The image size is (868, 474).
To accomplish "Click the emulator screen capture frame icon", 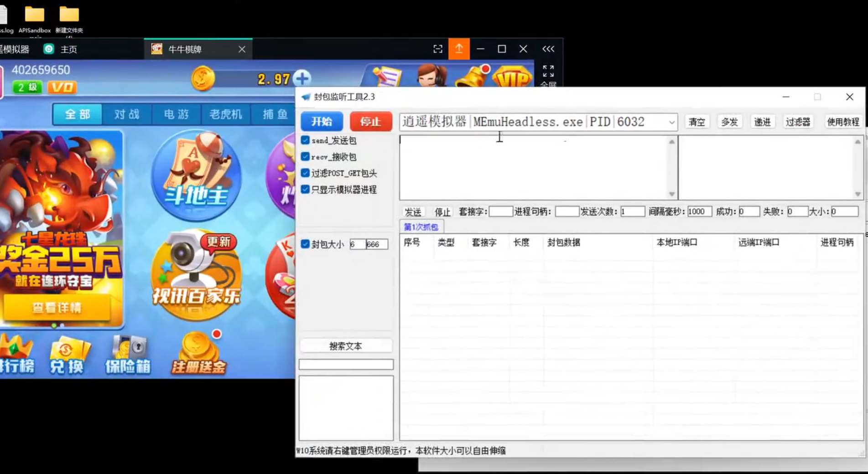I will [438, 49].
